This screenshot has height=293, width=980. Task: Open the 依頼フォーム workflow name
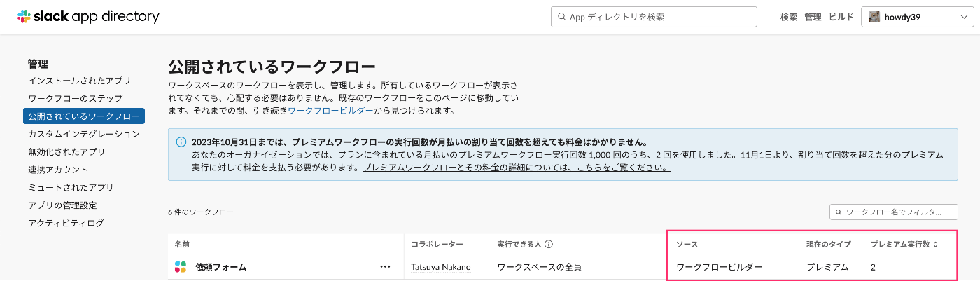point(220,267)
